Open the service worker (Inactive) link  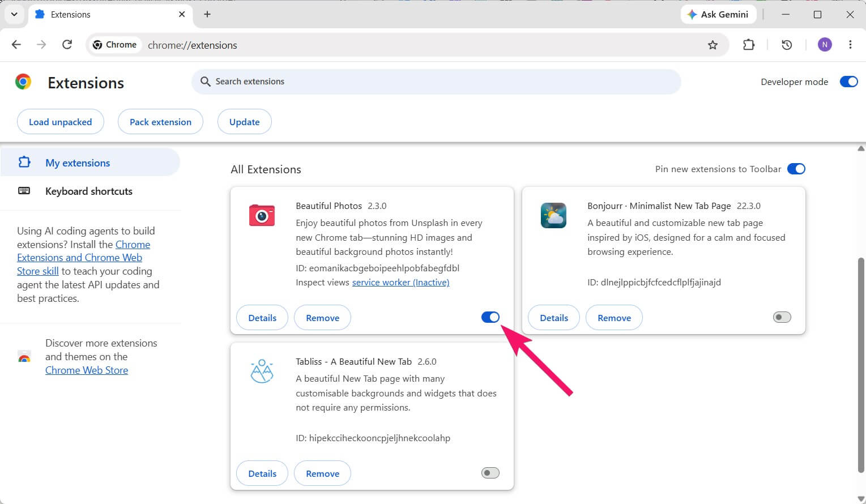[x=401, y=282]
